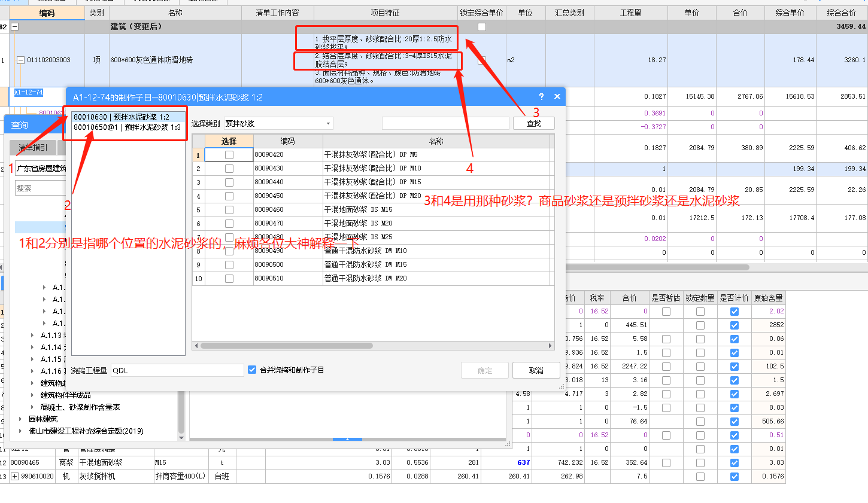
Task: Click the 搜索 field in query window
Action: click(x=40, y=188)
